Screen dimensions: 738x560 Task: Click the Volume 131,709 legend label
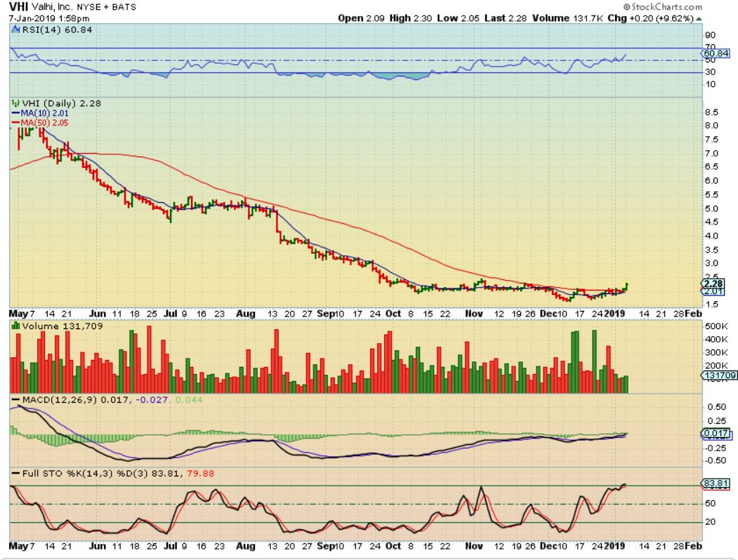pos(62,326)
